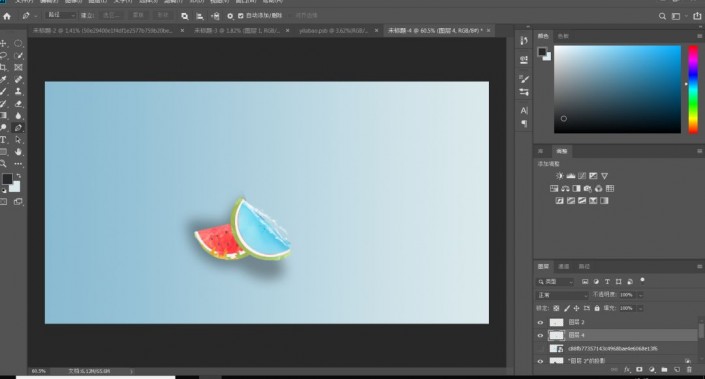This screenshot has width=705, height=379.
Task: Toggle lock transparent pixels icon
Action: pyautogui.click(x=556, y=308)
